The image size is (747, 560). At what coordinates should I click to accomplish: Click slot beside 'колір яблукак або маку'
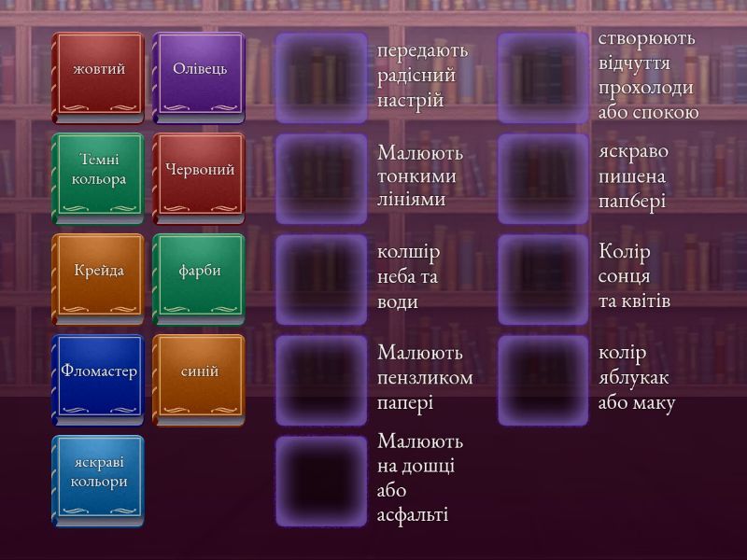click(x=543, y=381)
